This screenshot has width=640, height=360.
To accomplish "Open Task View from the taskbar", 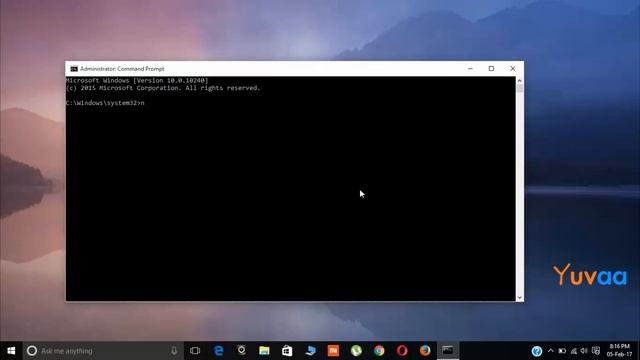I will pyautogui.click(x=195, y=351).
